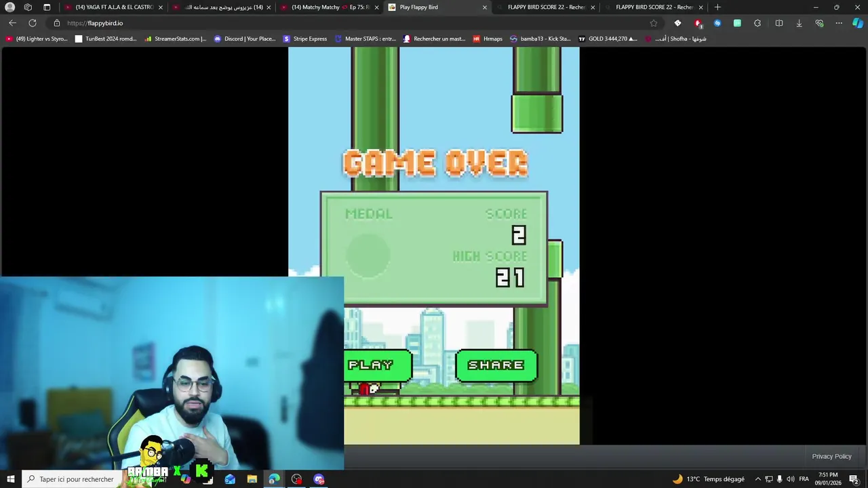Close the Matchy Matchy tab
868x488 pixels.
click(x=376, y=7)
